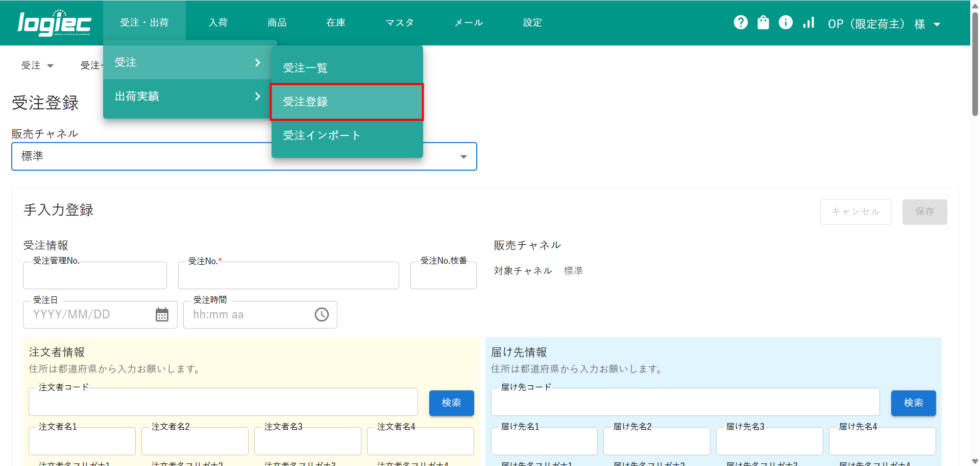Choose 受注インポート menu entry
Screen dimensions: 980x466
pyautogui.click(x=347, y=135)
